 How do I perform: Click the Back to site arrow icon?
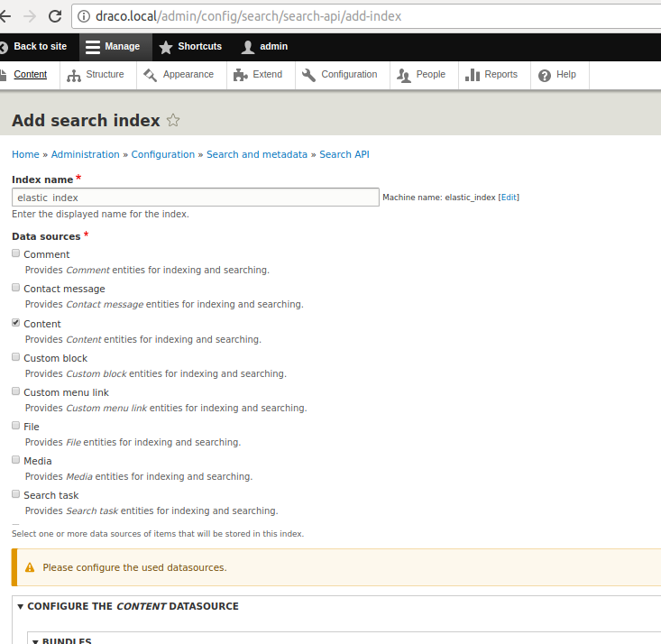(4, 47)
